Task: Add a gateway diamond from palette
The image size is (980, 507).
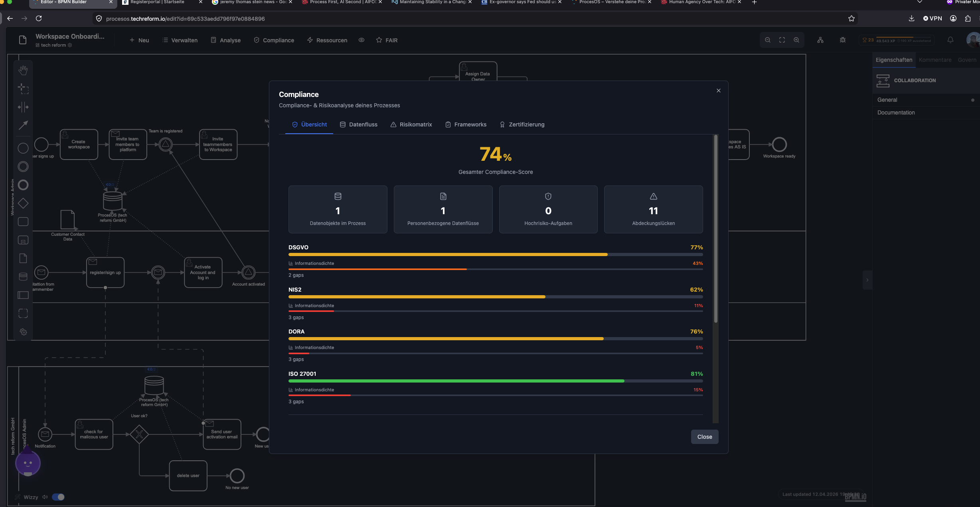Action: [x=23, y=203]
